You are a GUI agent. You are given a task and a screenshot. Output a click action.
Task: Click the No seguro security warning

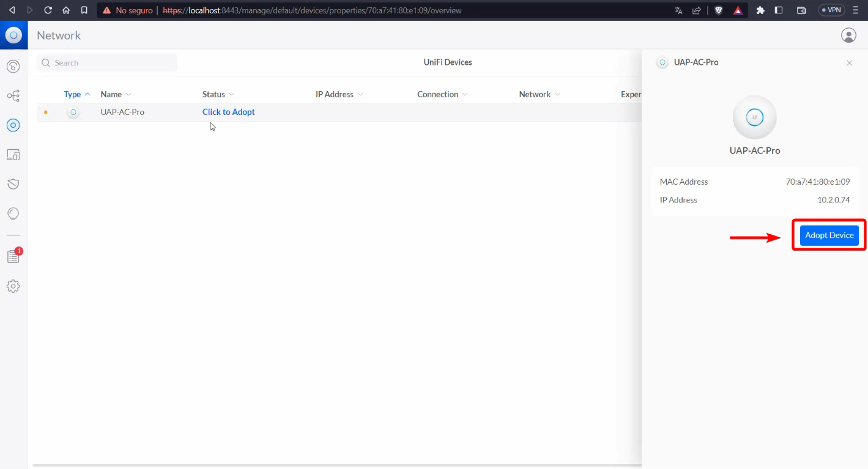click(128, 10)
